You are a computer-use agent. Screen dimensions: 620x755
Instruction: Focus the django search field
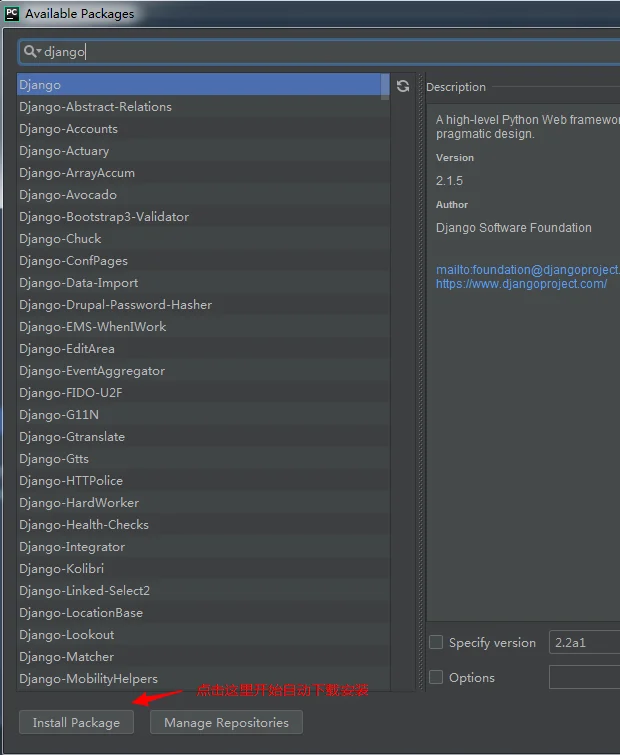319,52
